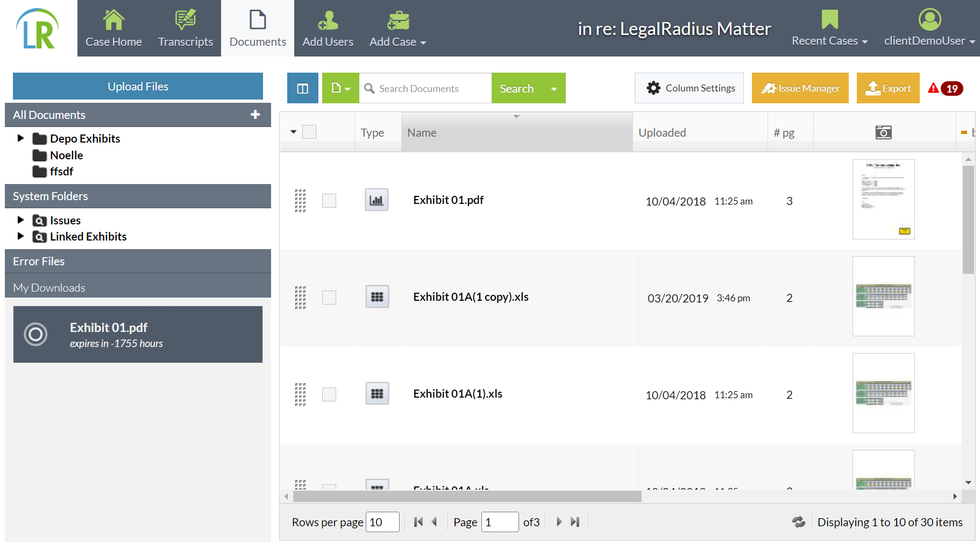This screenshot has height=544, width=980.
Task: Switch to the Transcripts tab
Action: [186, 29]
